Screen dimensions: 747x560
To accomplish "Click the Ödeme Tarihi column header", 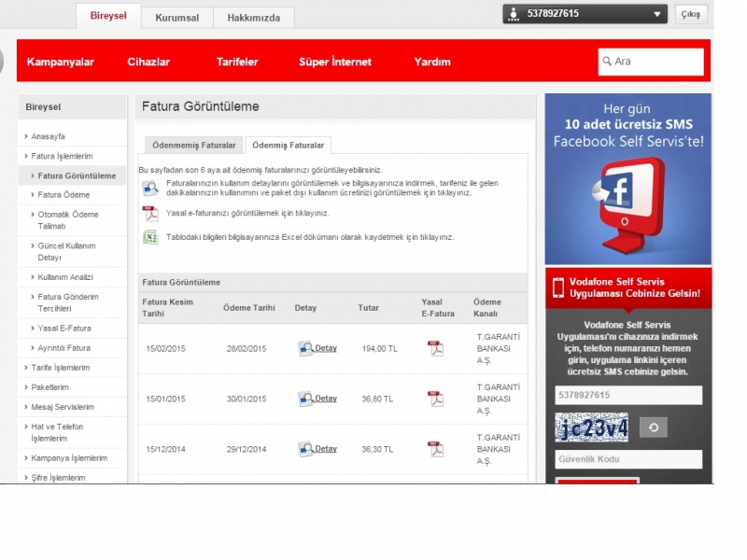I will (249, 308).
